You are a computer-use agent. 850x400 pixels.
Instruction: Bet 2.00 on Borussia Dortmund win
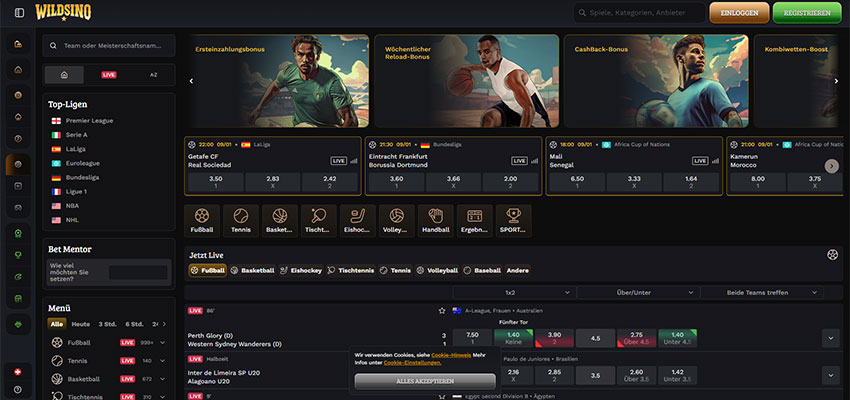[510, 182]
